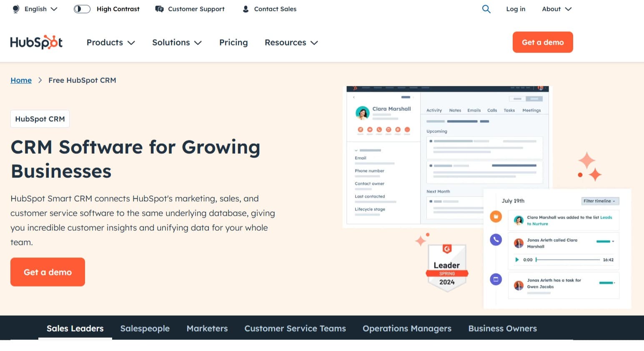Open the English language dropdown
The height and width of the screenshot is (351, 644).
pos(40,9)
